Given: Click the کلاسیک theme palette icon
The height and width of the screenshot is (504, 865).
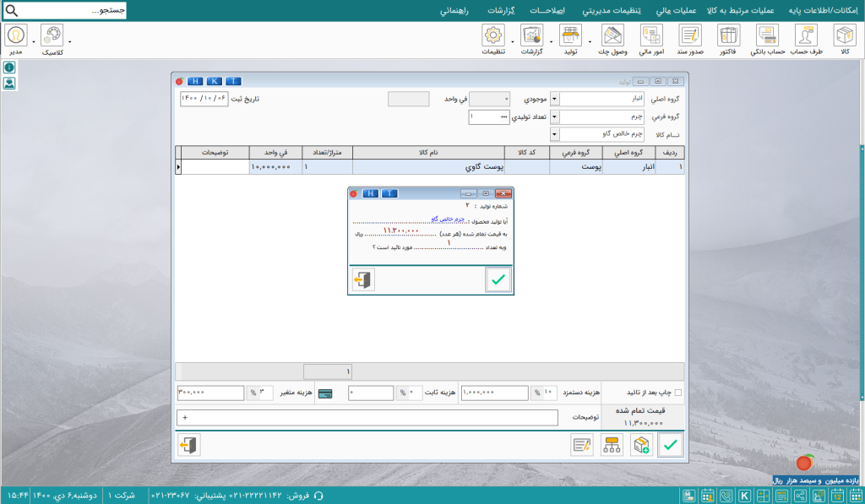Looking at the screenshot, I should click(52, 35).
